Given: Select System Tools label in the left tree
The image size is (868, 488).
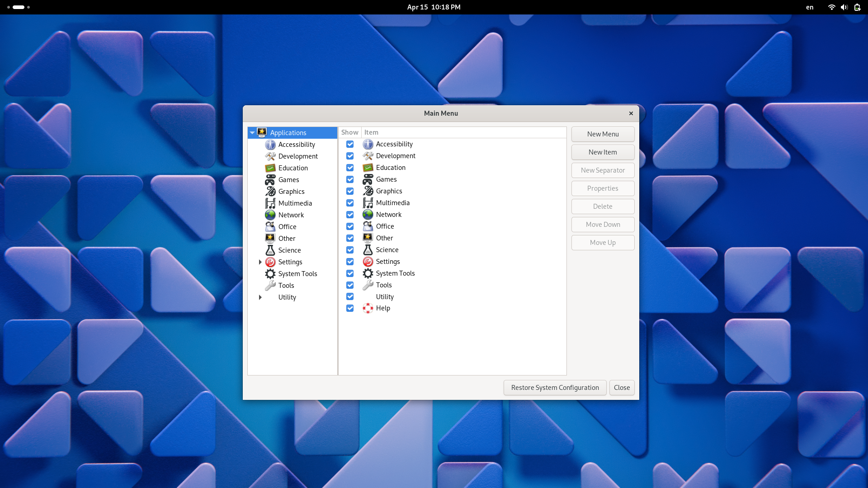Looking at the screenshot, I should (297, 274).
